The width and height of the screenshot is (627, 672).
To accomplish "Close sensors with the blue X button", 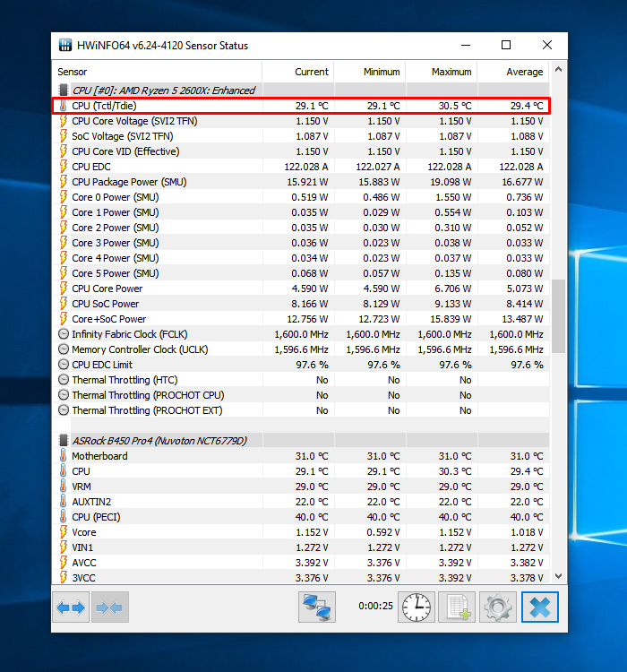I will tap(539, 607).
